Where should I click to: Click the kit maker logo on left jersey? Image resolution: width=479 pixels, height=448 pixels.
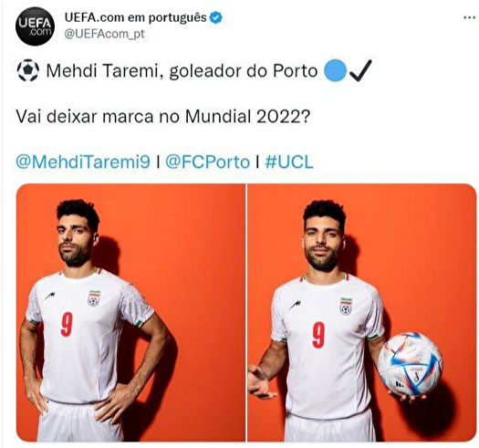click(50, 296)
